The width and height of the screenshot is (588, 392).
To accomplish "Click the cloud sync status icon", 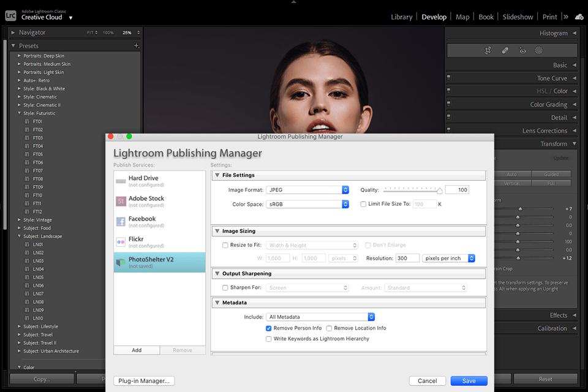I will click(x=579, y=17).
